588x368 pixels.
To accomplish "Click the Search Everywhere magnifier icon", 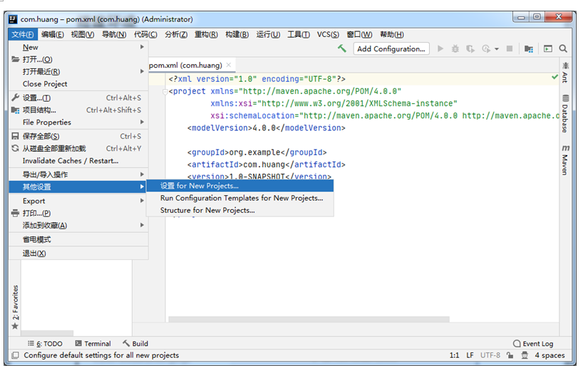I will [x=563, y=48].
